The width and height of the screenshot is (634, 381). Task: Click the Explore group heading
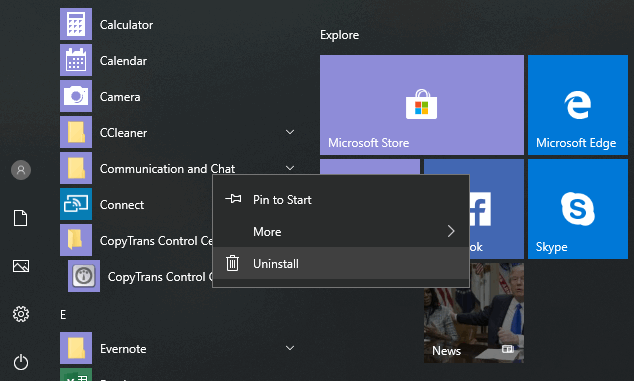tap(340, 35)
